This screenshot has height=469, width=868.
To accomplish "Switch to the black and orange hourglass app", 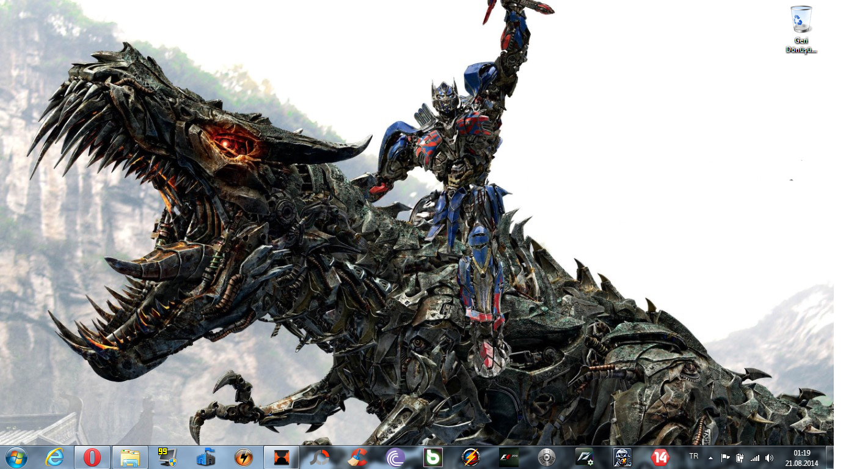I will pyautogui.click(x=282, y=457).
